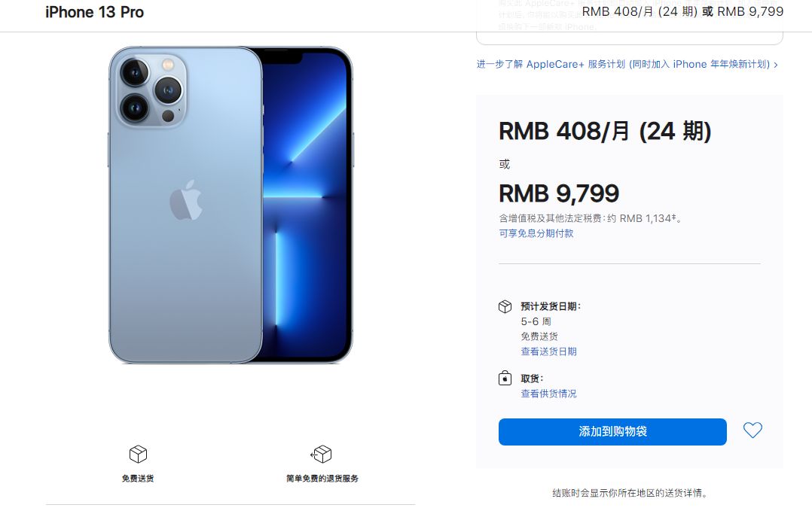Open 查看供货情况 link
This screenshot has height=517, width=812.
[x=548, y=394]
